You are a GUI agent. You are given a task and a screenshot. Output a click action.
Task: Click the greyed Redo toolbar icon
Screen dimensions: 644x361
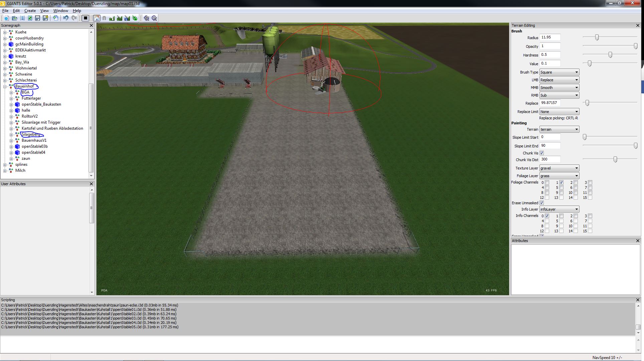point(74,18)
